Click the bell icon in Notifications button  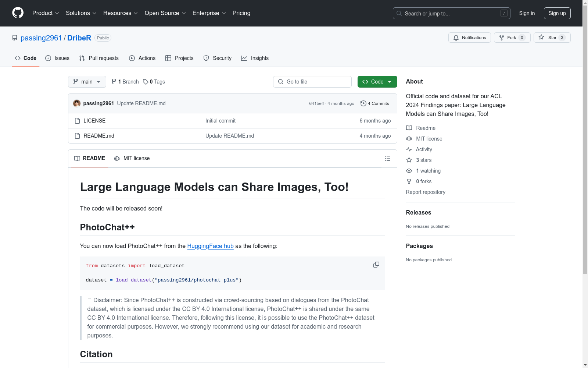coord(456,38)
